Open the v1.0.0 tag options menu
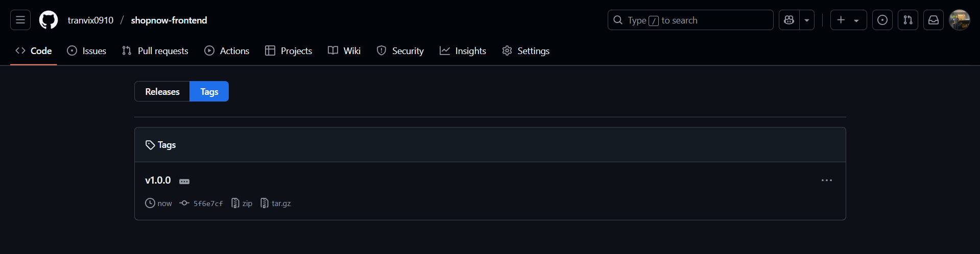Image resolution: width=980 pixels, height=254 pixels. pyautogui.click(x=826, y=181)
